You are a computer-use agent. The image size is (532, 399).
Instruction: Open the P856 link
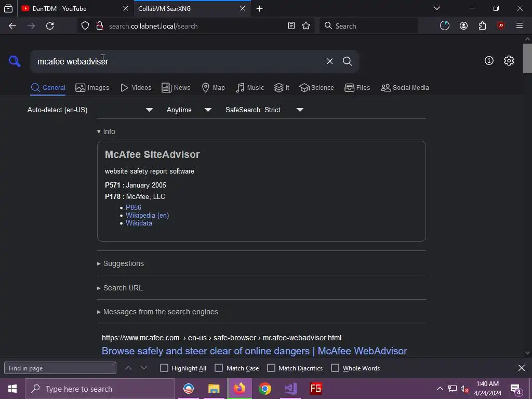pos(134,207)
